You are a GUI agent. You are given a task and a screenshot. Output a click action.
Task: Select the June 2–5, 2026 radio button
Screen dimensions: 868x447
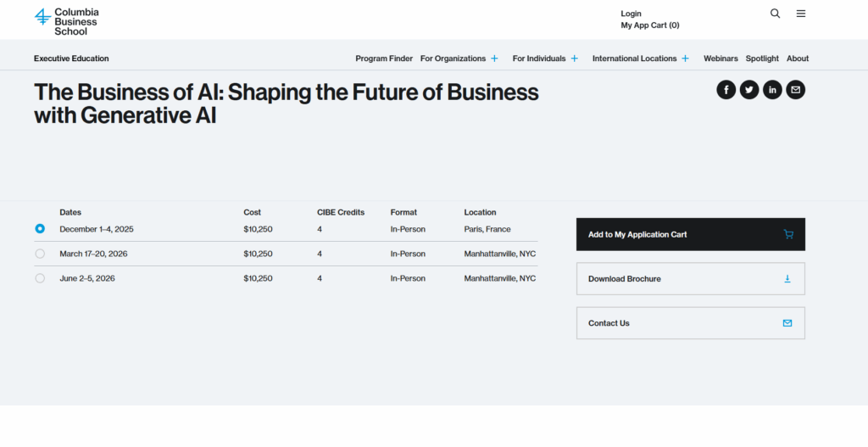tap(40, 278)
